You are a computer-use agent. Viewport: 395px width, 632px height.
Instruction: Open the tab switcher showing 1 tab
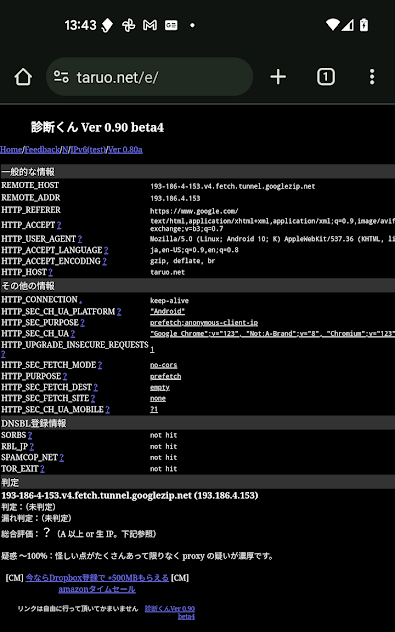325,77
